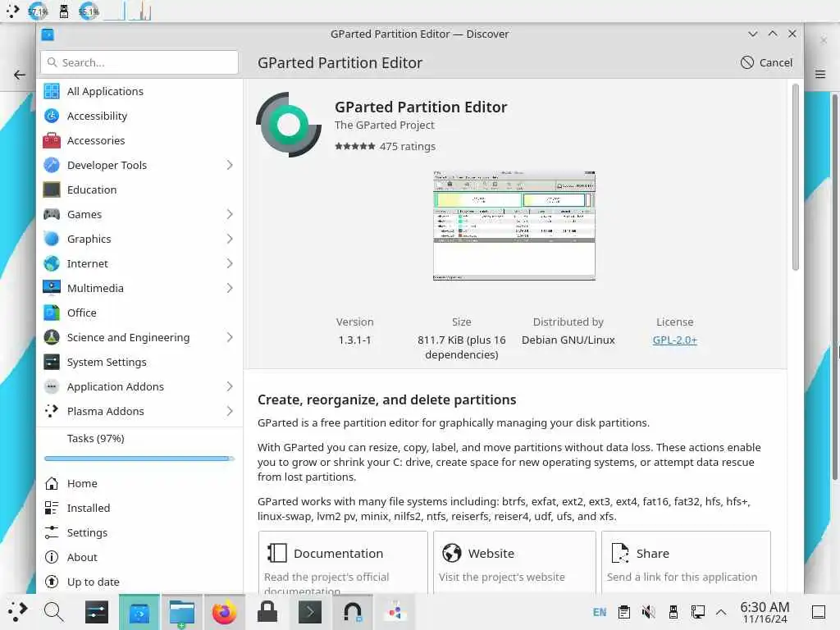Open the file manager taskbar icon
Image resolution: width=840 pixels, height=630 pixels.
click(x=181, y=612)
